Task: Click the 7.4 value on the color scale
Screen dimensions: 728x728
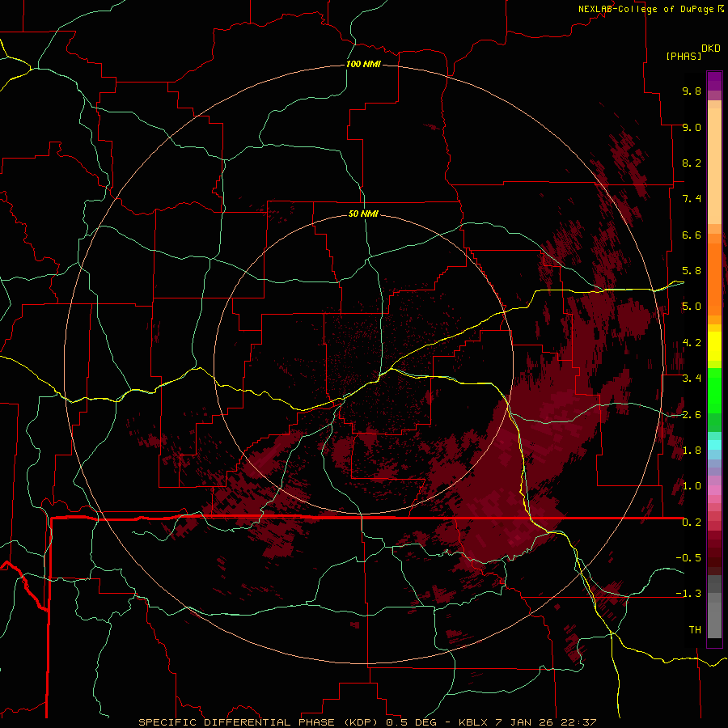Action: point(692,199)
